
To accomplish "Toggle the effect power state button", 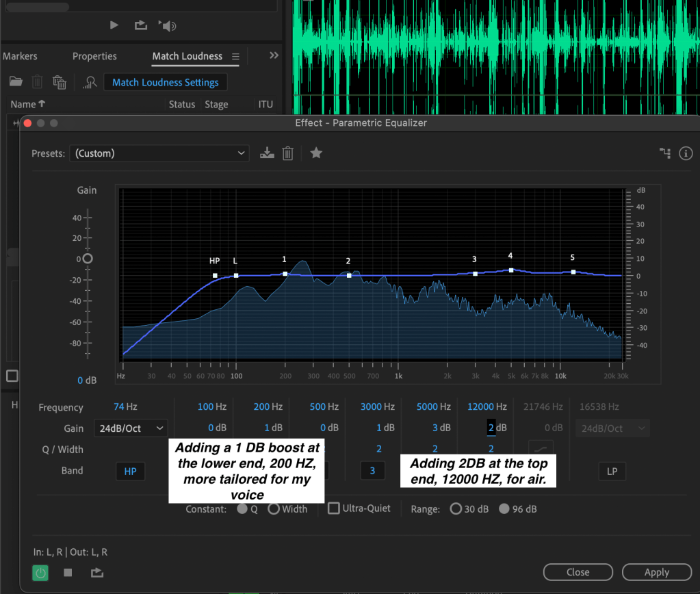I will pyautogui.click(x=41, y=573).
